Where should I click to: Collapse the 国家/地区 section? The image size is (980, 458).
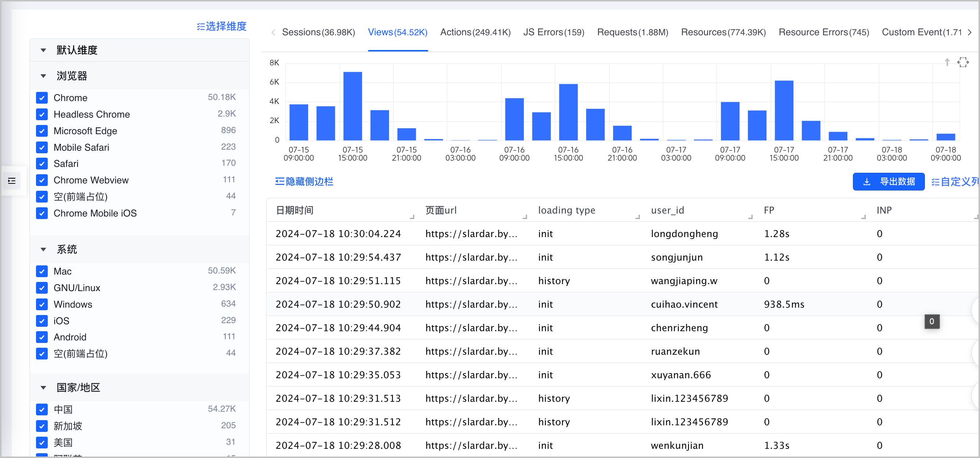click(x=43, y=388)
